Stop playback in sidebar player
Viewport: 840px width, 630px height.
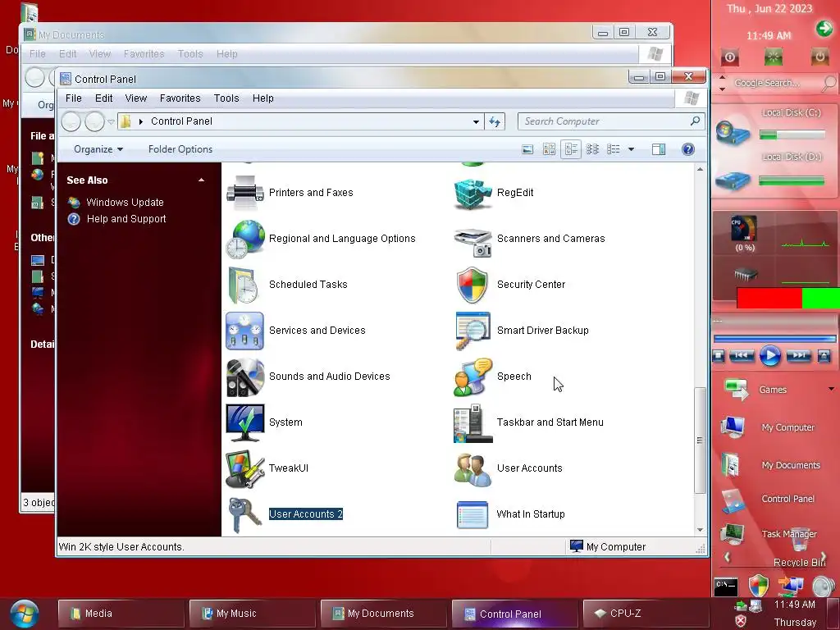click(x=719, y=356)
